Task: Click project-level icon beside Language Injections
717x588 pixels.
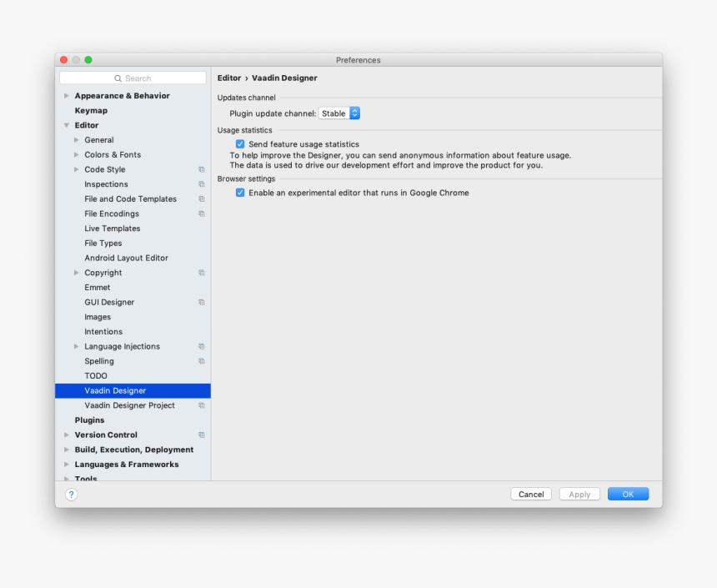Action: [201, 346]
